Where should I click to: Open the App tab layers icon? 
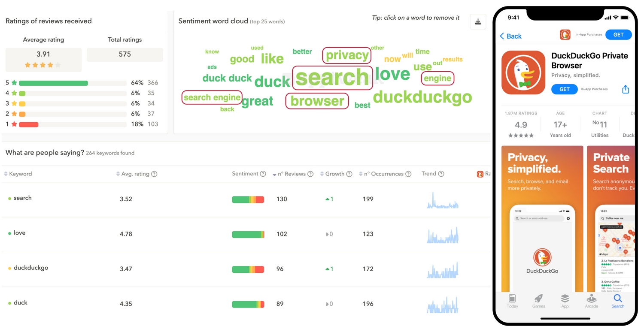coord(565,299)
